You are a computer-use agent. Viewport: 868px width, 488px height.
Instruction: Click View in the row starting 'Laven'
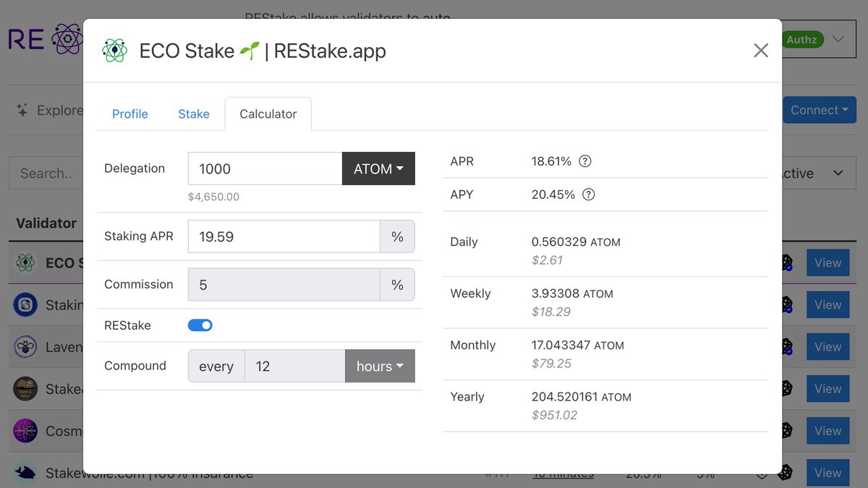coord(827,346)
